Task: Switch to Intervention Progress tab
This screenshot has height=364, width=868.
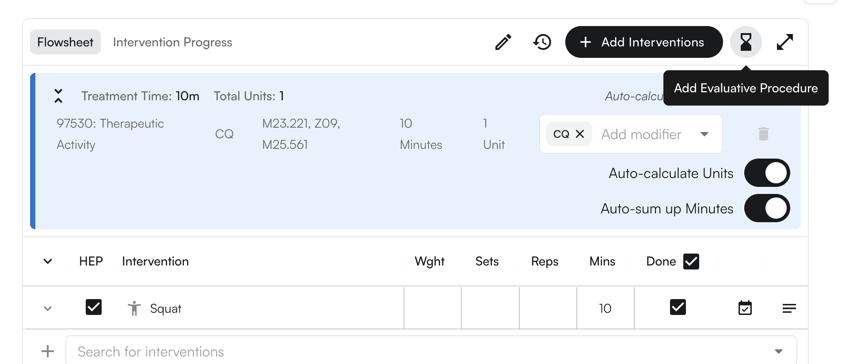Action: point(172,42)
